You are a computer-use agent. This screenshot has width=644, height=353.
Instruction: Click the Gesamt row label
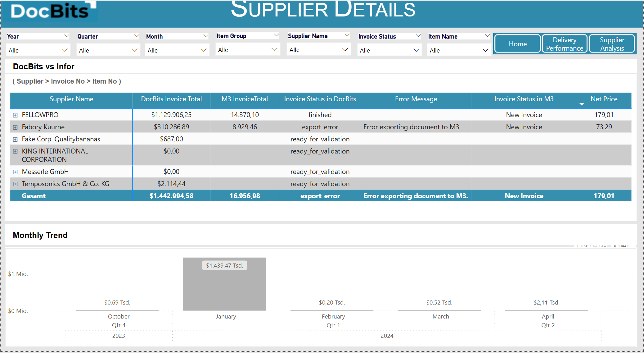pyautogui.click(x=34, y=196)
